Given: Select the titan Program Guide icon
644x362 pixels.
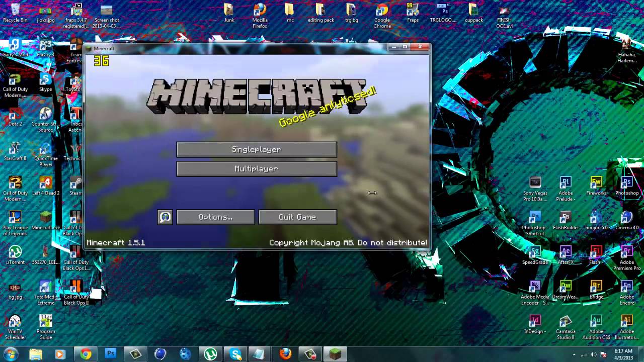Looking at the screenshot, I should [46, 328].
